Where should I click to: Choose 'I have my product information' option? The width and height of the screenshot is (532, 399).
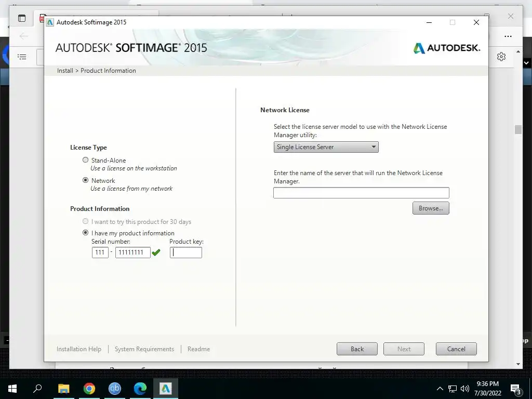pyautogui.click(x=86, y=233)
